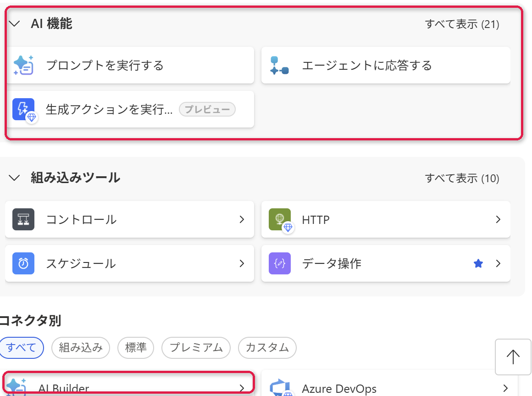
Task: Select the すべて filter tab
Action: tap(21, 347)
